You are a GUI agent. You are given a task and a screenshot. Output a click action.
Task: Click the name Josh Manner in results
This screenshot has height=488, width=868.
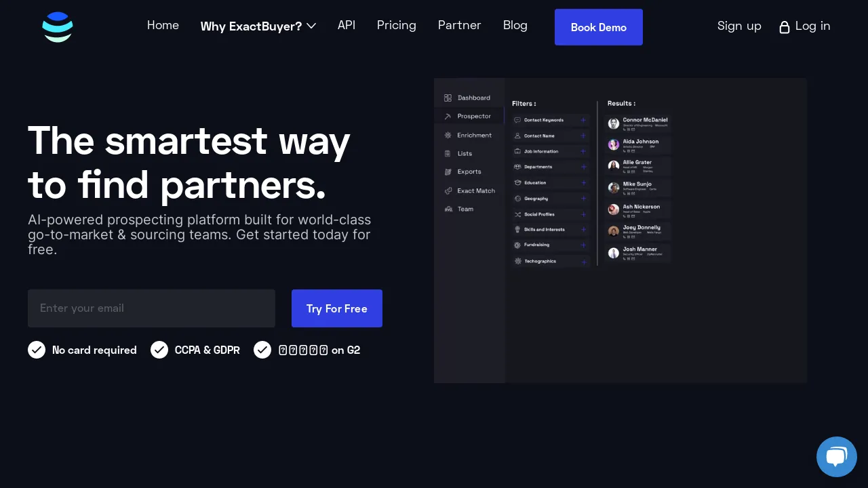click(640, 249)
